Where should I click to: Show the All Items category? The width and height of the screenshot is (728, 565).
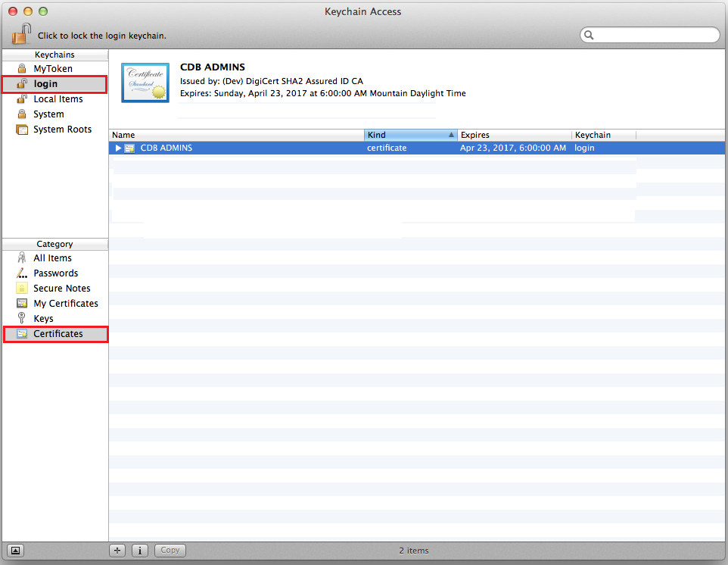coord(52,258)
